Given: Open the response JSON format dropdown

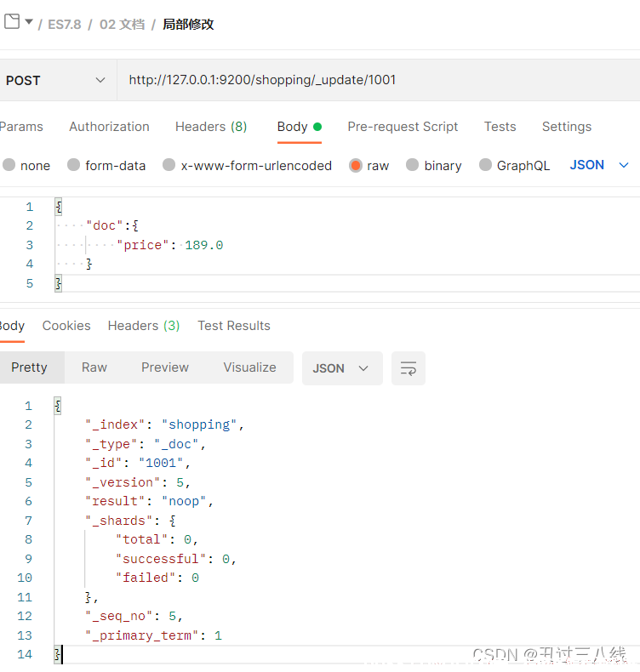Looking at the screenshot, I should coord(342,368).
